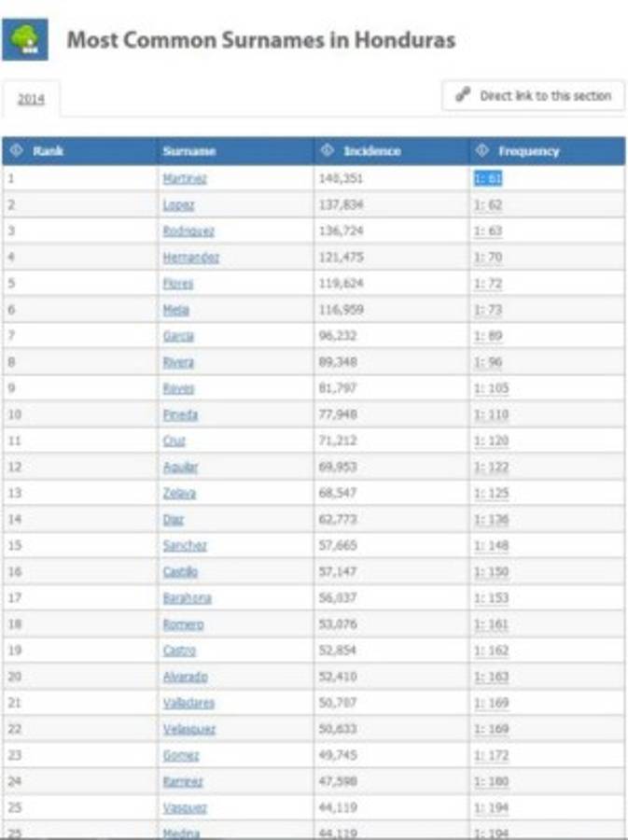
Task: Open the Lopez surname link
Action: pos(178,203)
